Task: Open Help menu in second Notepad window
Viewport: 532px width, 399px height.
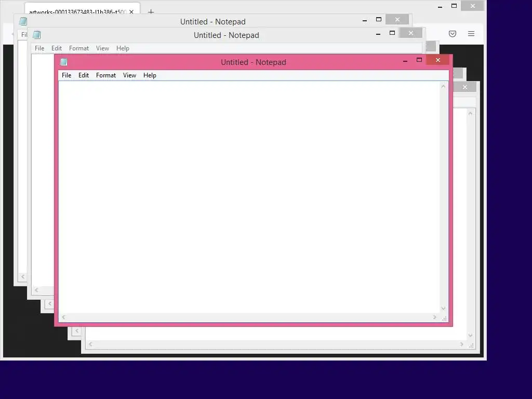Action: pos(123,48)
